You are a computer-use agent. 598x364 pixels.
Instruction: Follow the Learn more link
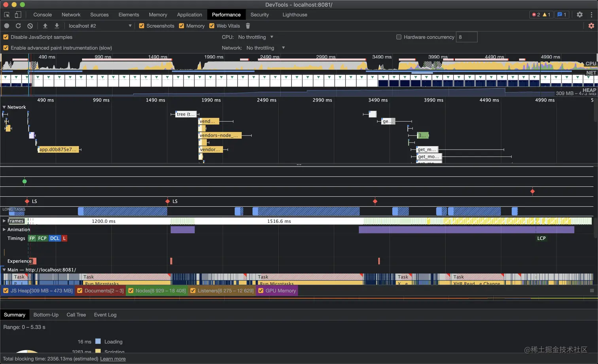pyautogui.click(x=113, y=359)
